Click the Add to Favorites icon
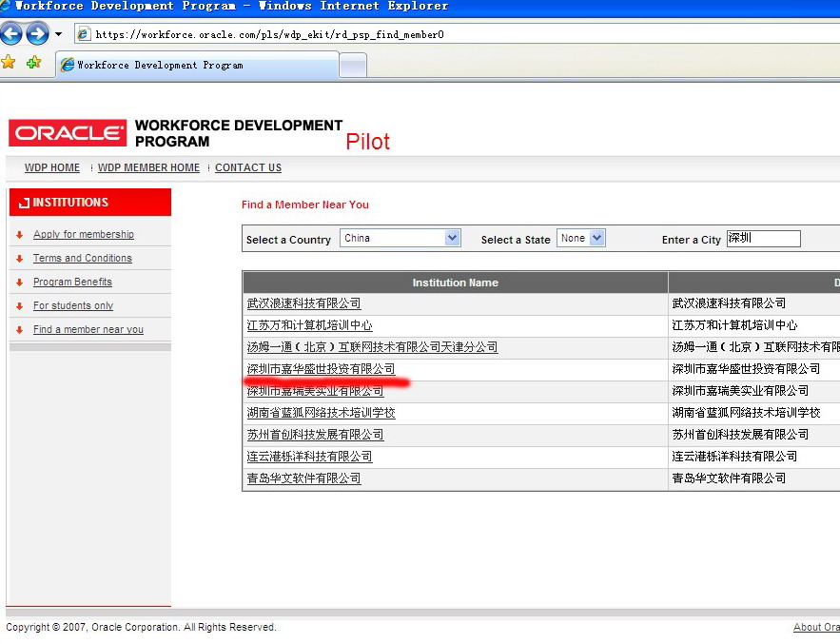This screenshot has height=644, width=840. coord(33,62)
